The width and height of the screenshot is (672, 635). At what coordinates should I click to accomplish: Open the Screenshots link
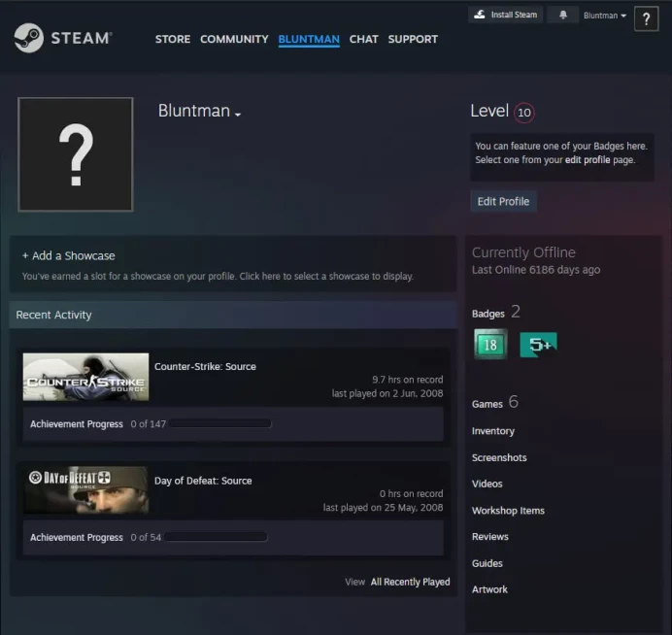[499, 457]
